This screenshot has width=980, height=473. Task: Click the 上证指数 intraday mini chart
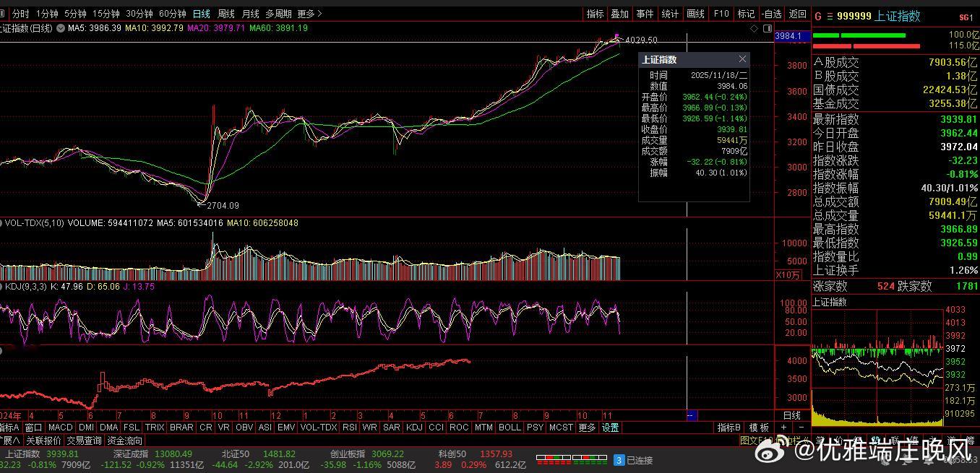[878, 368]
